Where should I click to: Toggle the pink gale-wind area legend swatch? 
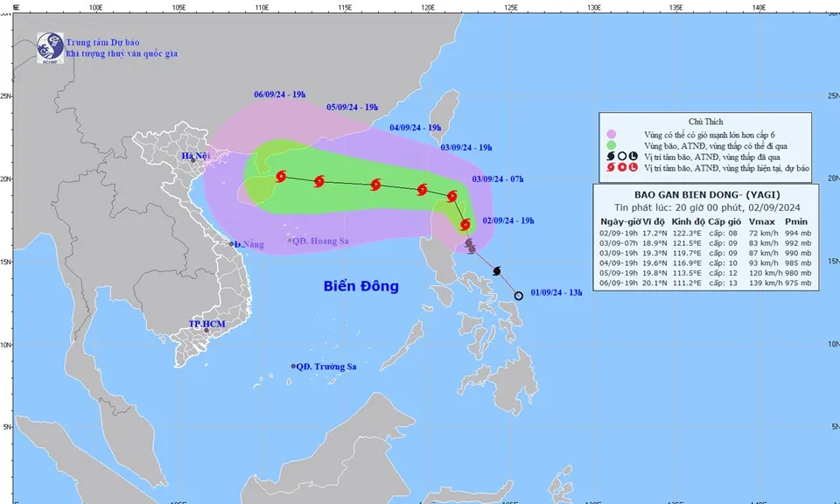[x=611, y=134]
